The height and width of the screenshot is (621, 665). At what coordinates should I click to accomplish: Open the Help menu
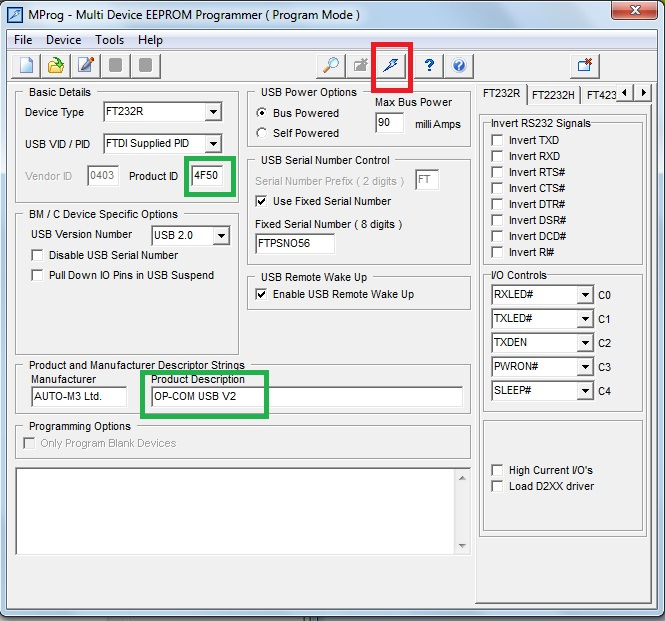click(150, 40)
